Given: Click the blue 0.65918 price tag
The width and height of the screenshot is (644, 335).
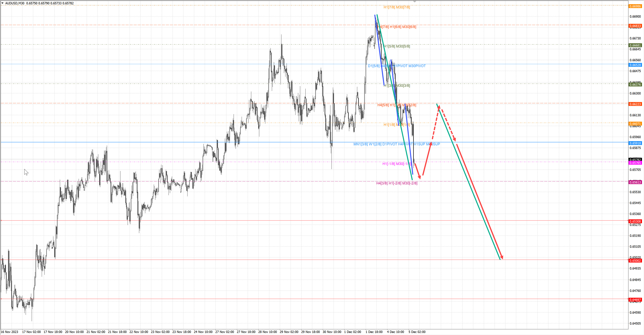Looking at the screenshot, I should click(x=635, y=143).
